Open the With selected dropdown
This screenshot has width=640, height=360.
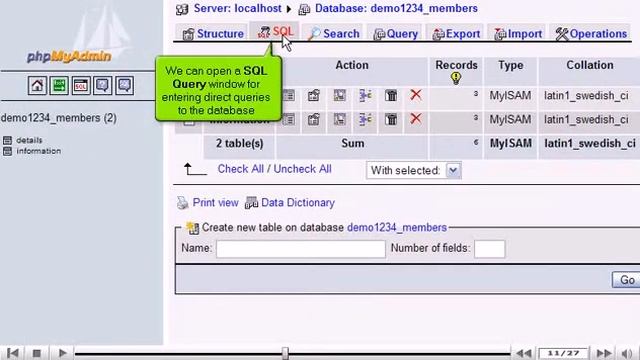414,170
